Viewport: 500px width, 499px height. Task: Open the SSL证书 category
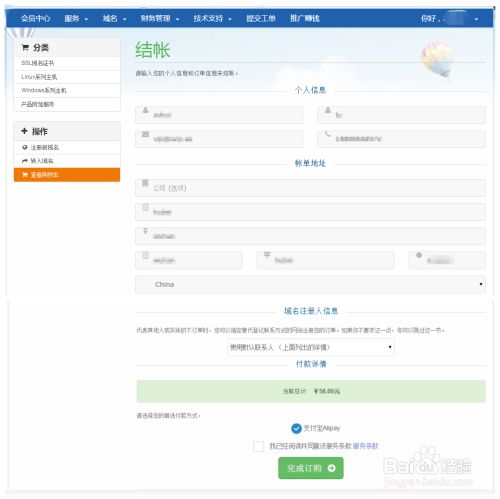(67, 63)
